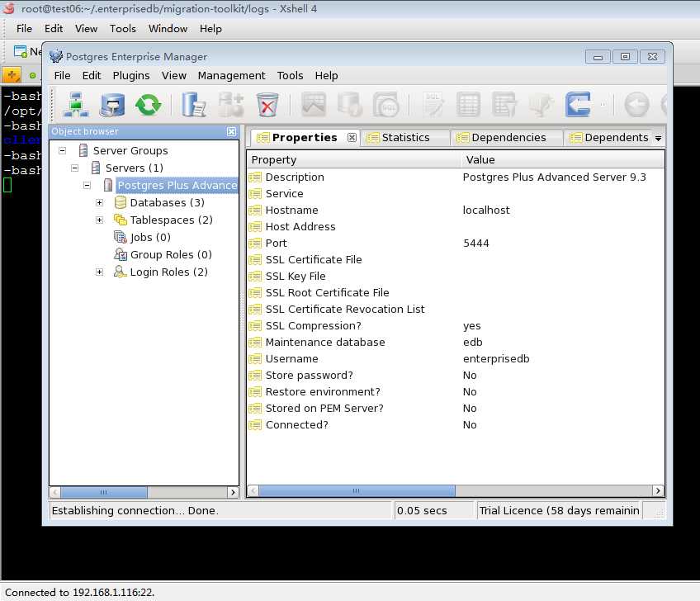700x601 pixels.
Task: Click the greyed Maintenance toolbar icon
Action: pos(541,105)
